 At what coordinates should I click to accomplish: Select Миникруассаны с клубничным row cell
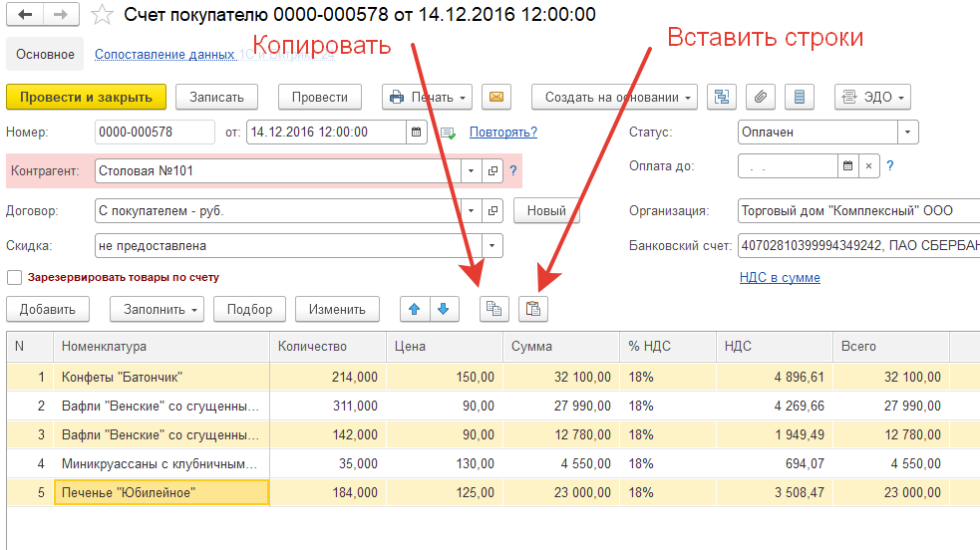[162, 464]
